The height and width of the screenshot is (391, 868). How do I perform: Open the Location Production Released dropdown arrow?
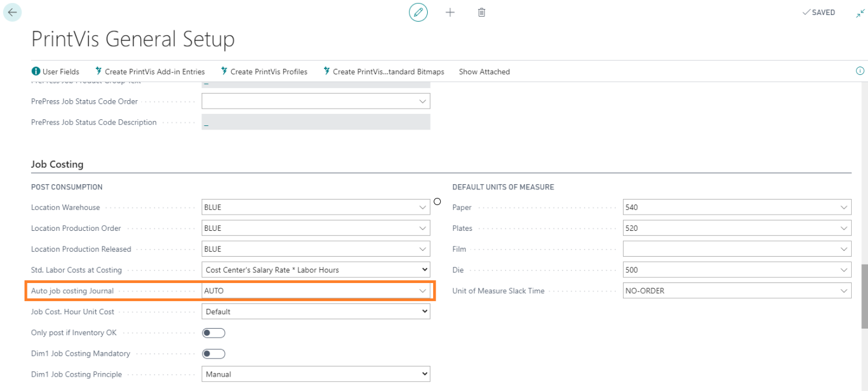point(422,249)
